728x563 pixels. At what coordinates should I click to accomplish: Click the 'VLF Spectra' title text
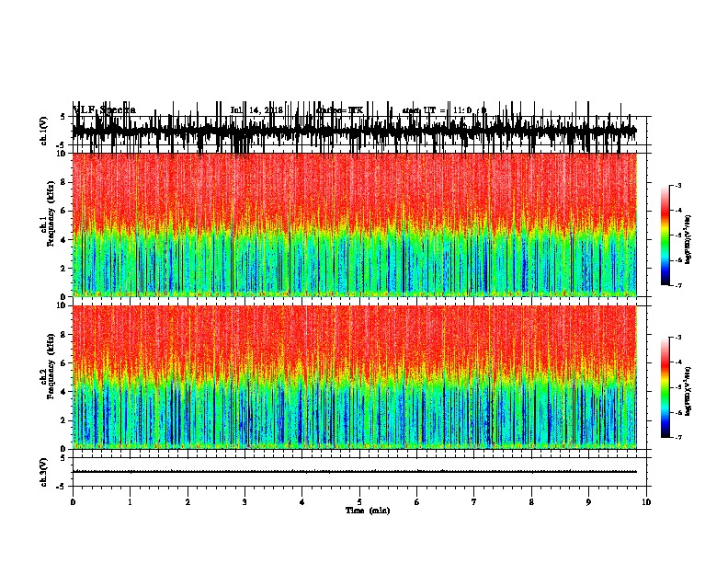[105, 110]
